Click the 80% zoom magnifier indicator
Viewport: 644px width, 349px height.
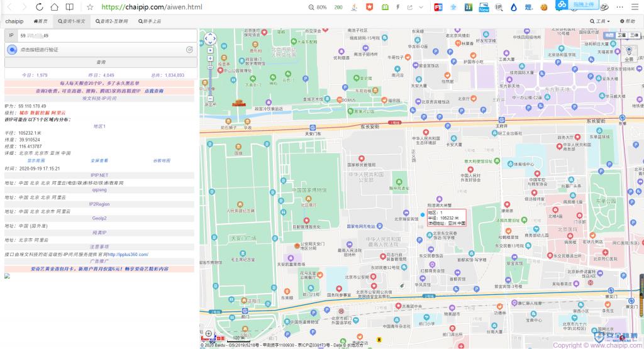[x=318, y=7]
